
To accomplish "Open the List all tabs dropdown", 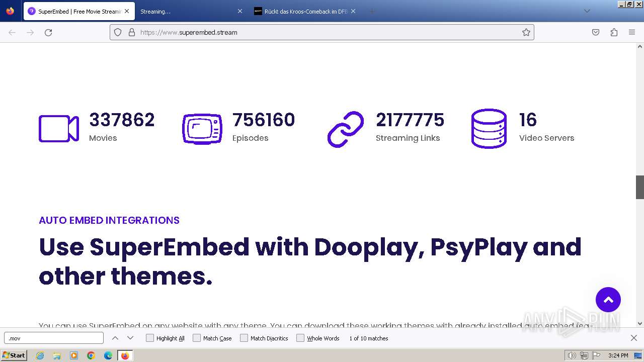I will click(x=587, y=11).
